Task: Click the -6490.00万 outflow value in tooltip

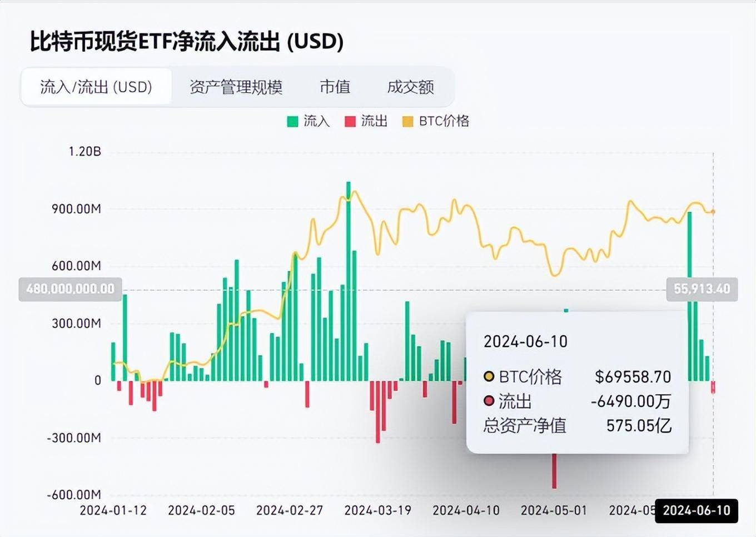Action: click(630, 401)
